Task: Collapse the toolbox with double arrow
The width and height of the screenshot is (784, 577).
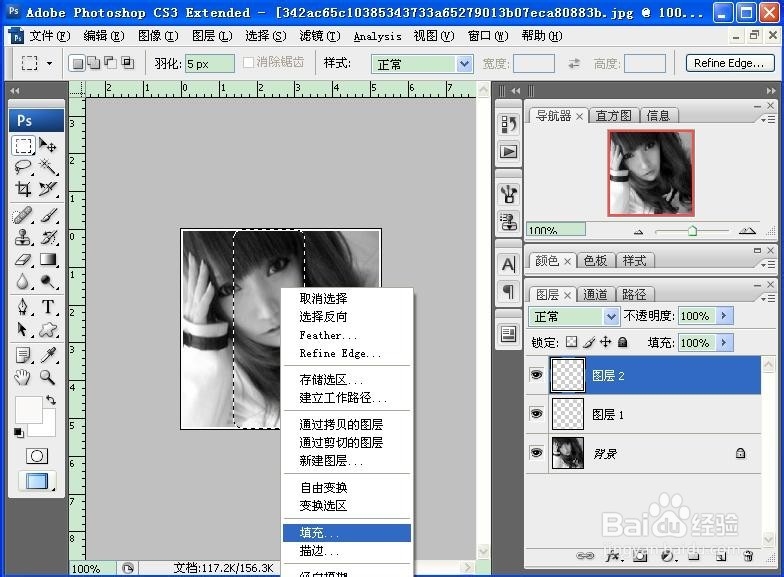Action: pos(14,90)
